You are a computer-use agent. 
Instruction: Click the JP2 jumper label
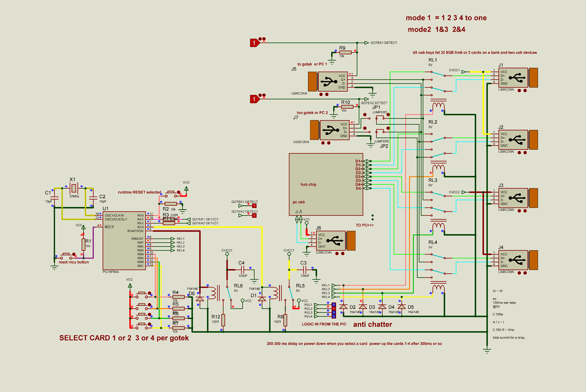(384, 146)
